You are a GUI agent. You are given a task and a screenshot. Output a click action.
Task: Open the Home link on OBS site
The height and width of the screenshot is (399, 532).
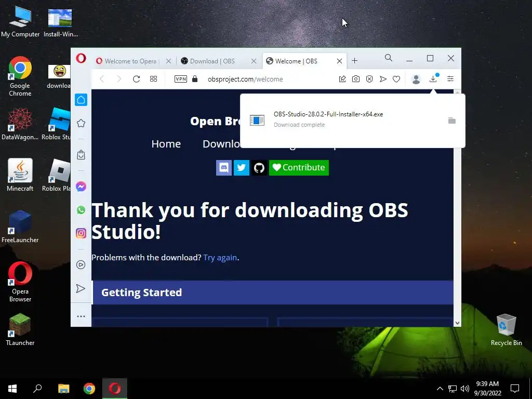coord(166,144)
